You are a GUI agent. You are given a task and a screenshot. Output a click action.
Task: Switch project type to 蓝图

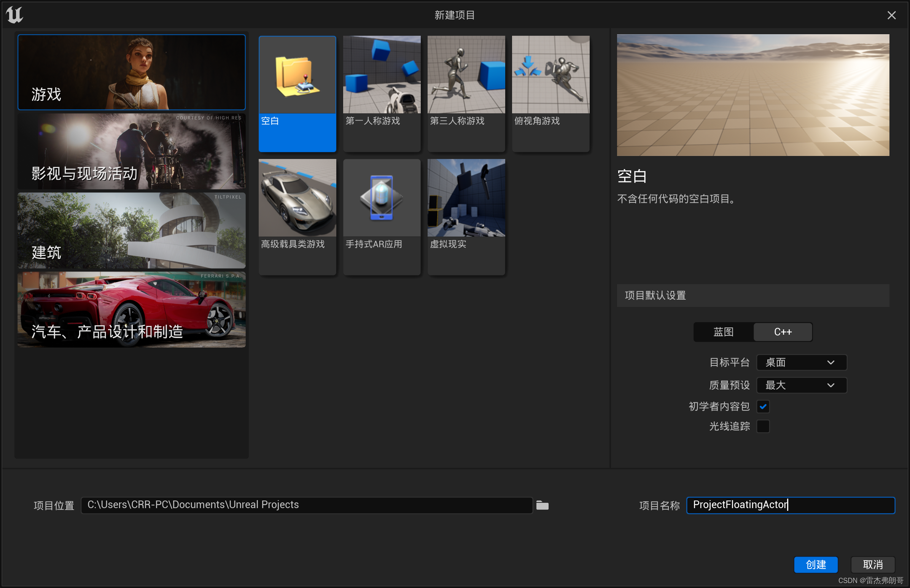(x=723, y=332)
